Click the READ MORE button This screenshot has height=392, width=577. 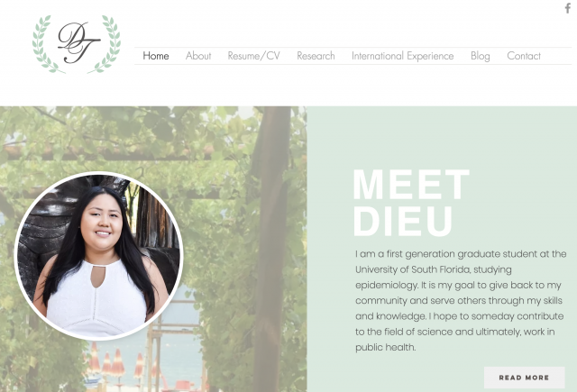coord(524,378)
